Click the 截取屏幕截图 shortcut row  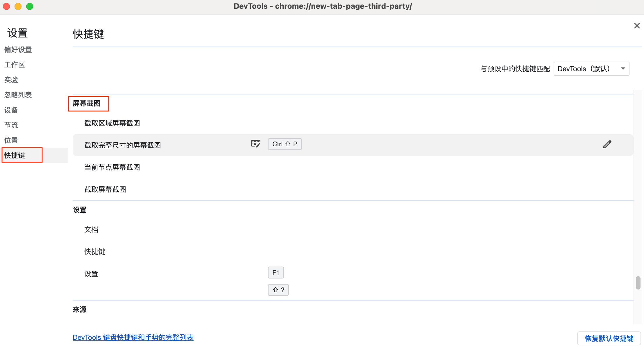click(x=105, y=190)
